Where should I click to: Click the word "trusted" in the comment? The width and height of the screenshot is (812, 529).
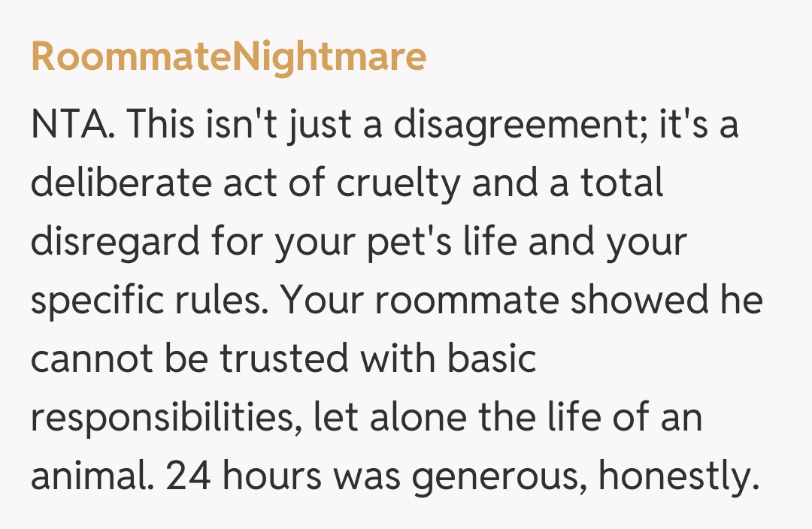[284, 360]
